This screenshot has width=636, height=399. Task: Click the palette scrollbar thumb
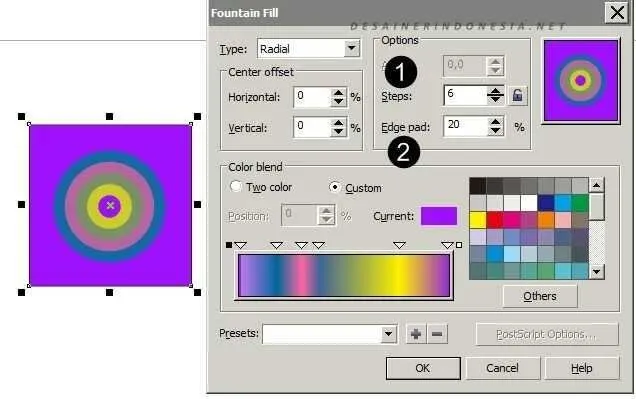(x=596, y=207)
